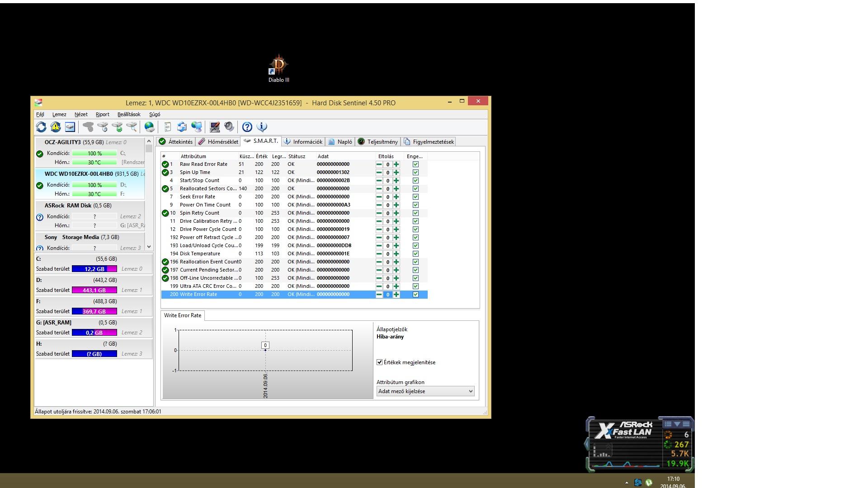This screenshot has height=488, width=868.
Task: Click F: free space bar 369,7 GB
Action: coord(94,312)
